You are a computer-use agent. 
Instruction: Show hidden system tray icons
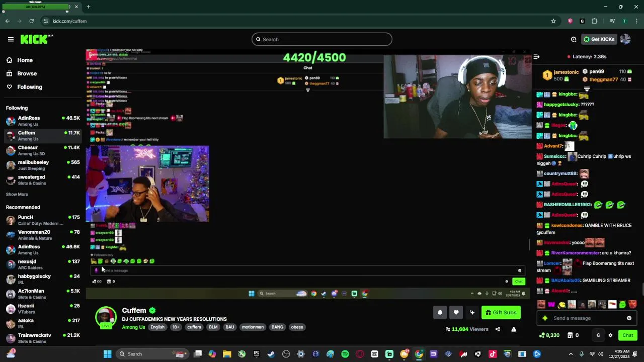(x=571, y=354)
